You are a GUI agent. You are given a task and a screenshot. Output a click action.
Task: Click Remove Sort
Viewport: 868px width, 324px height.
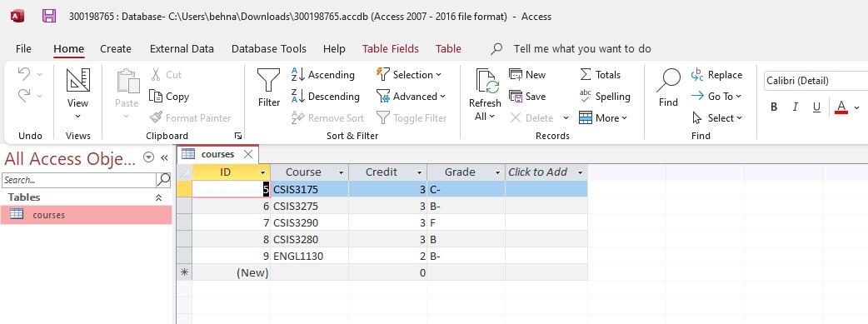[x=327, y=118]
